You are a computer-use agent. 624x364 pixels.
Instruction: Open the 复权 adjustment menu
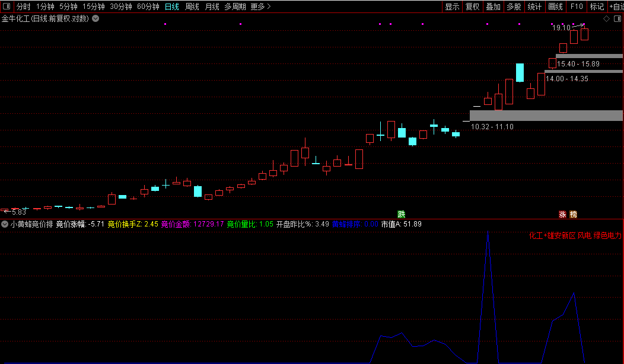point(473,7)
